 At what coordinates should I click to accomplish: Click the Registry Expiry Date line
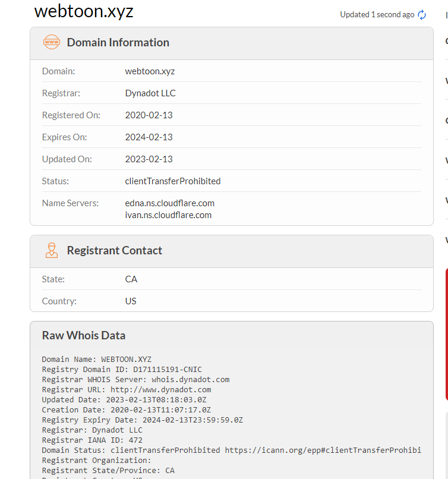click(143, 420)
